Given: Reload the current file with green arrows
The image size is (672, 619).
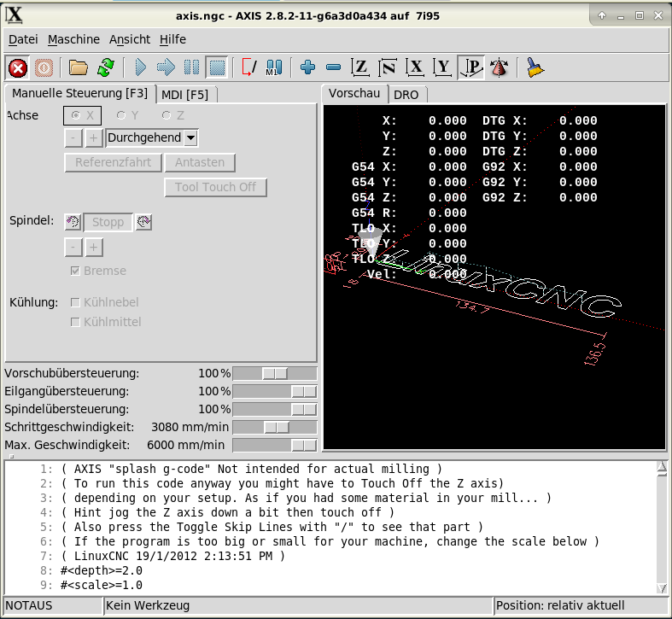Looking at the screenshot, I should coord(105,67).
